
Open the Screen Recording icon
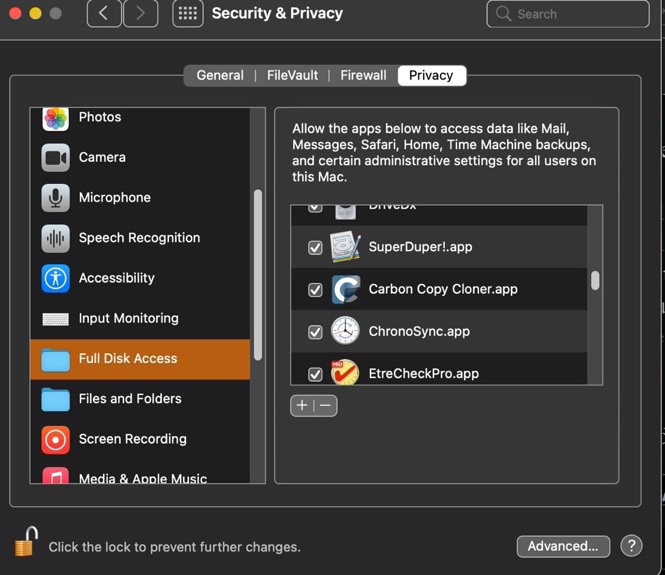pyautogui.click(x=56, y=440)
